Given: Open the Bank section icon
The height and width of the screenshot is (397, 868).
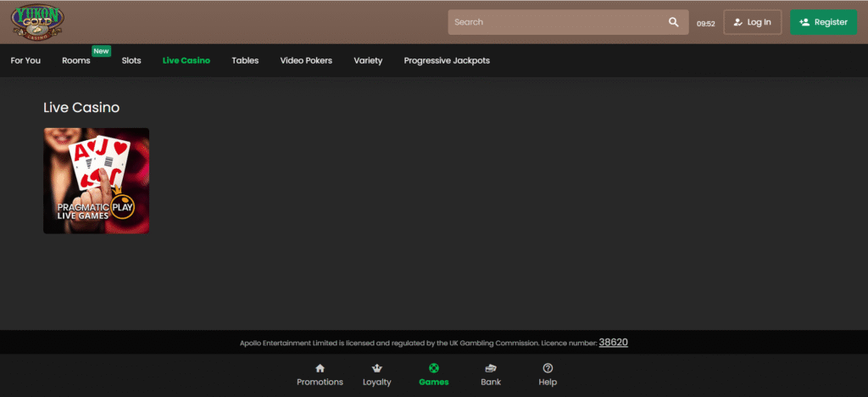Looking at the screenshot, I should [x=491, y=368].
